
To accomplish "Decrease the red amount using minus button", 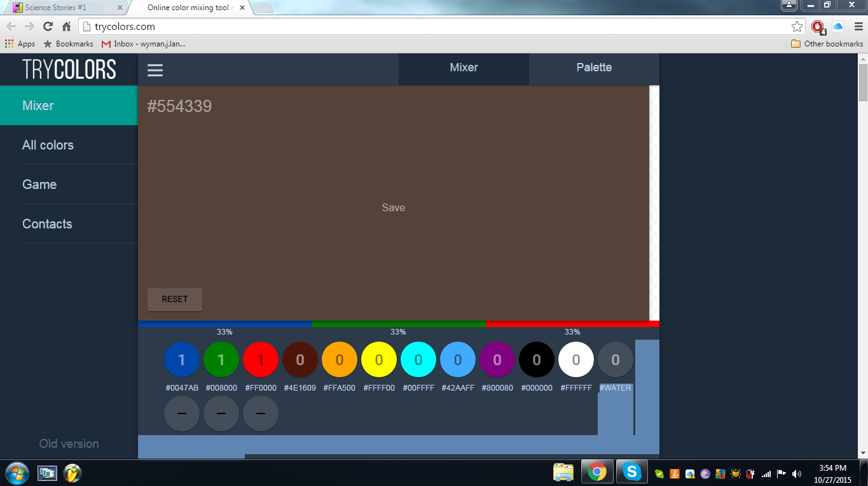I will point(261,413).
